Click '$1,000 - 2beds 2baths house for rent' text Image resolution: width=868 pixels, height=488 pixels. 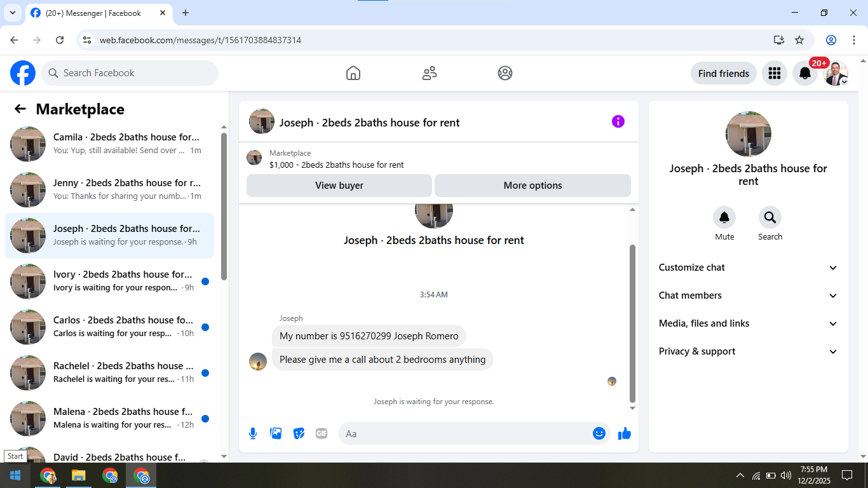pyautogui.click(x=337, y=165)
